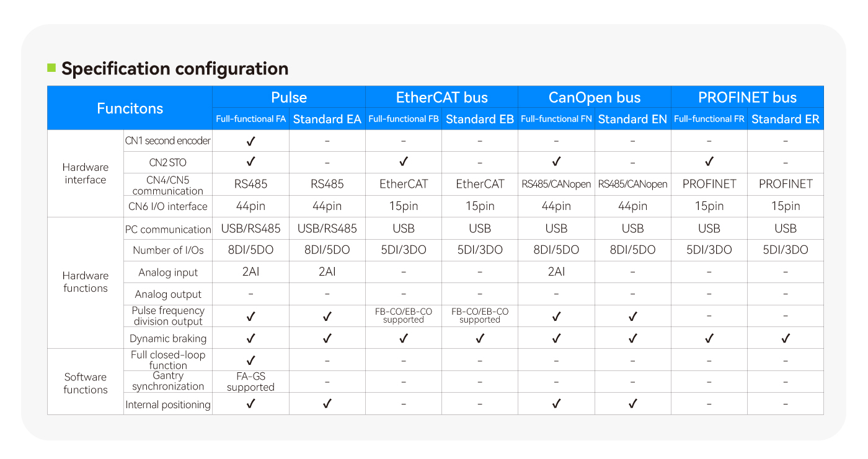Click the green square beside Specification configuration
This screenshot has width=868, height=459.
[x=51, y=68]
